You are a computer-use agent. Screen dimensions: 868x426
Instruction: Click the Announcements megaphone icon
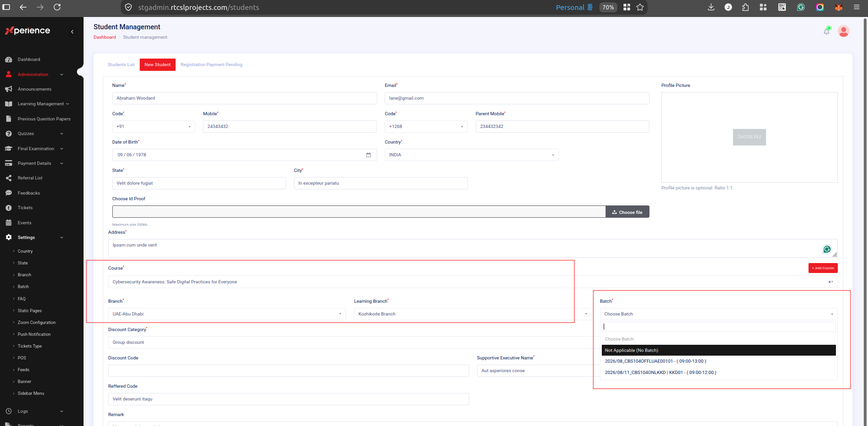[8, 89]
